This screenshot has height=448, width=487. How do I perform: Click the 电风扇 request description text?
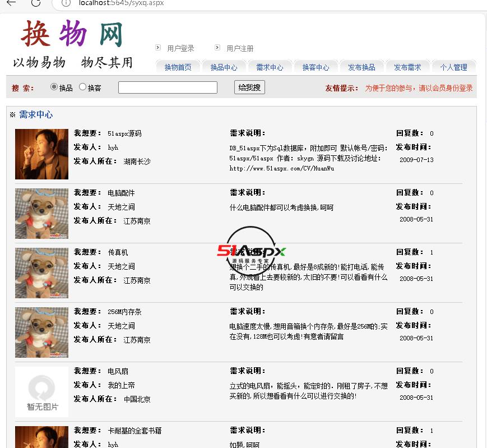pos(308,391)
